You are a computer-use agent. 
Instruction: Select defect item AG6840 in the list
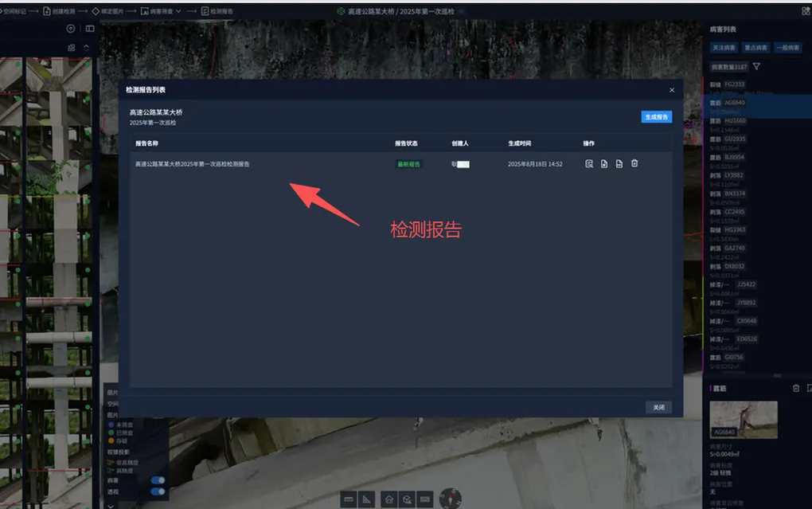pos(734,103)
